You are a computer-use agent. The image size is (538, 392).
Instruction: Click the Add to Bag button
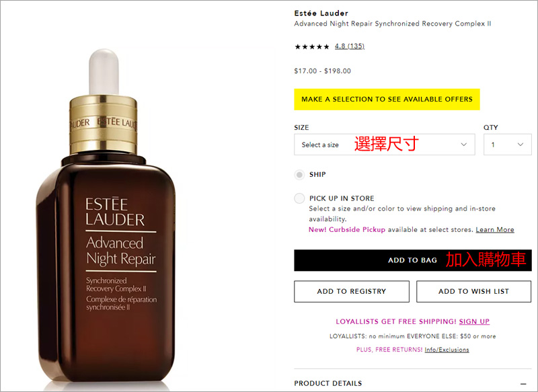(413, 260)
